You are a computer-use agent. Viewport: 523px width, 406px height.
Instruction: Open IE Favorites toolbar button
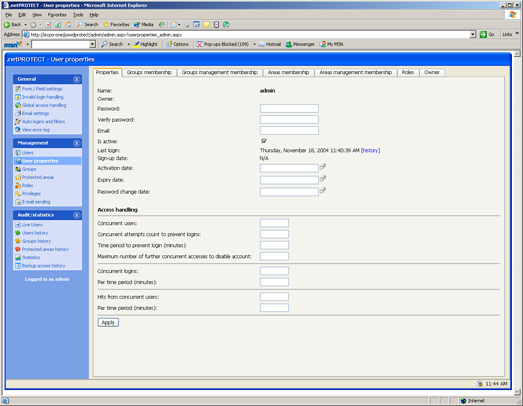(x=116, y=25)
